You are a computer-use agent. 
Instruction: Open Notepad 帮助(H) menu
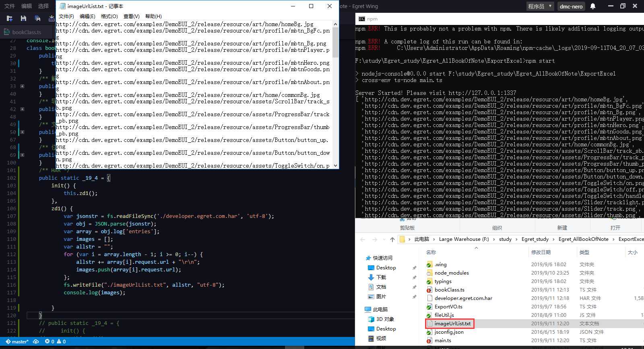click(x=153, y=16)
